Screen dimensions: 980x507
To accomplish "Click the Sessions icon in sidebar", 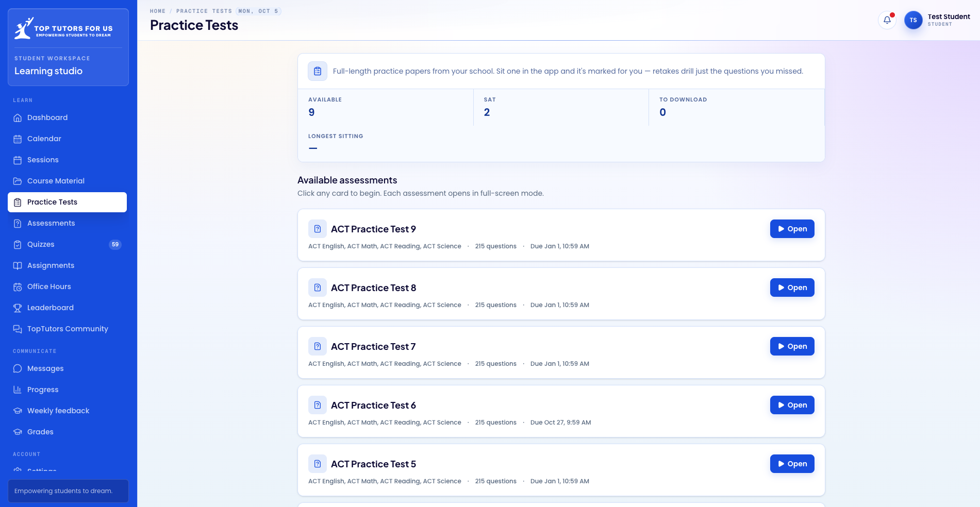I will pyautogui.click(x=18, y=160).
